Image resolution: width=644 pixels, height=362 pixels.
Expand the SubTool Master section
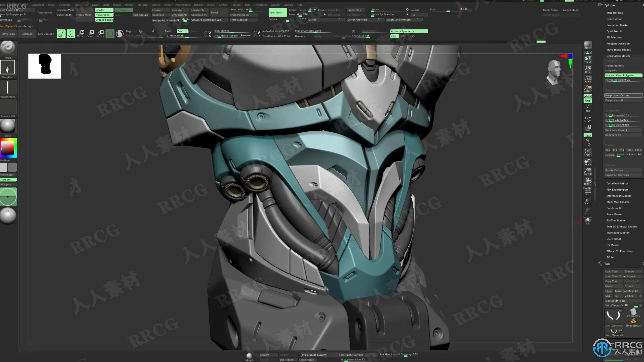[x=616, y=220]
